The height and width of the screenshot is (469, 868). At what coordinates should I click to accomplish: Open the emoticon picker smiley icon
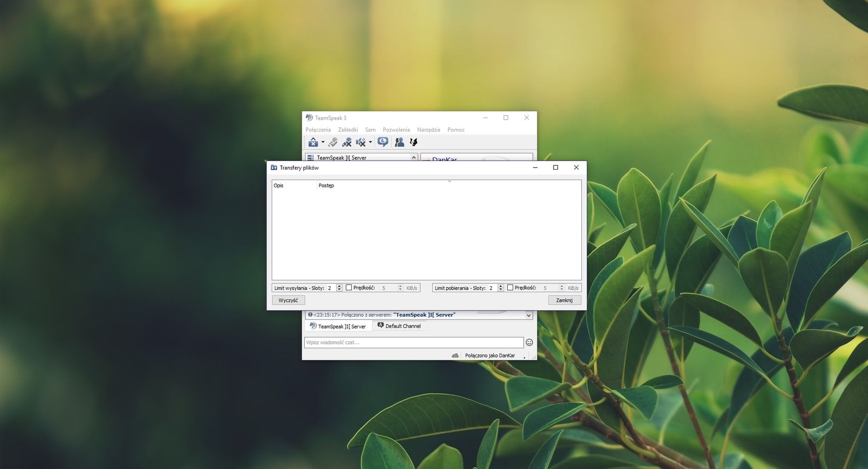tap(529, 342)
